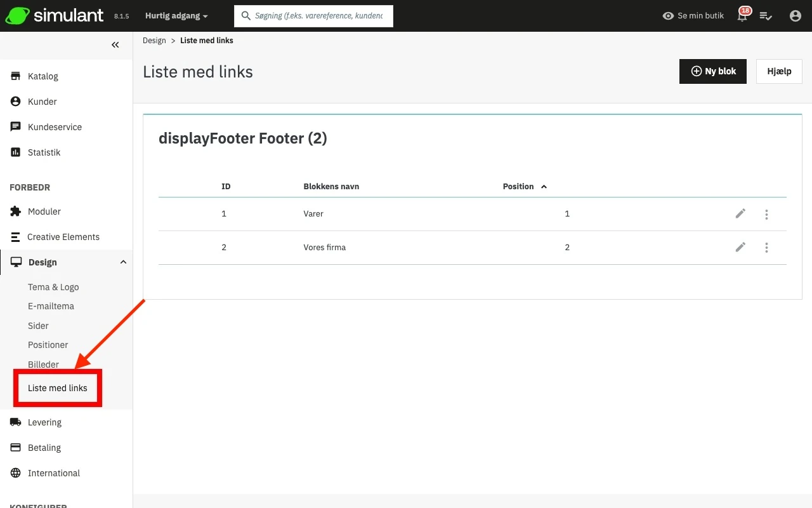
Task: Select the Creative Elements icon
Action: pyautogui.click(x=14, y=236)
